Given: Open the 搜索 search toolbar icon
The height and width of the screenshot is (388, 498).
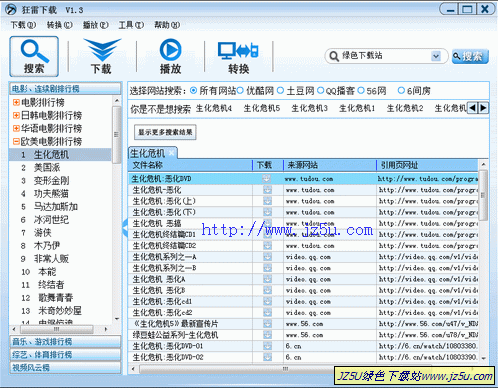Looking at the screenshot, I should [x=34, y=56].
